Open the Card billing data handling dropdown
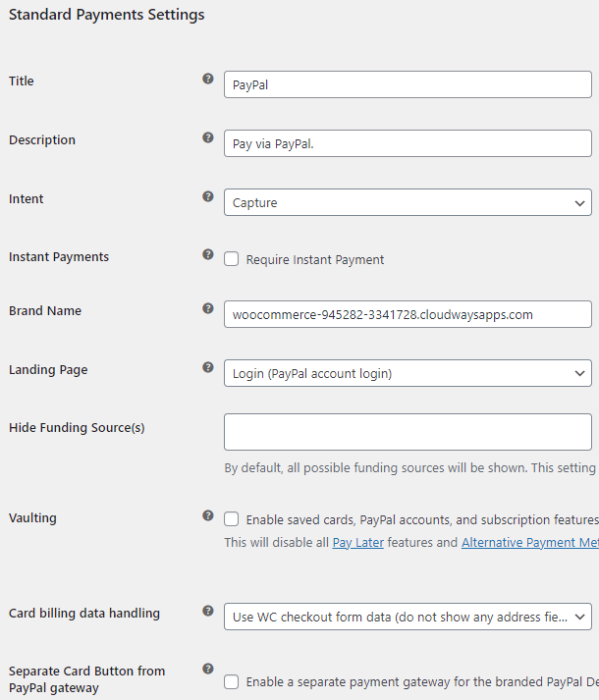The height and width of the screenshot is (700, 599). (408, 617)
